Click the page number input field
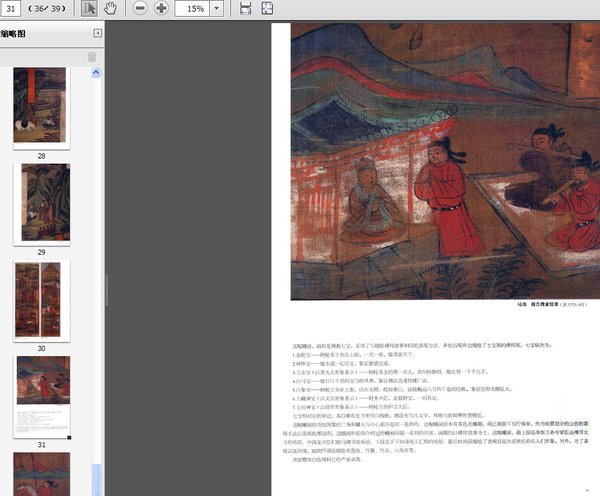This screenshot has width=600, height=496. click(11, 8)
